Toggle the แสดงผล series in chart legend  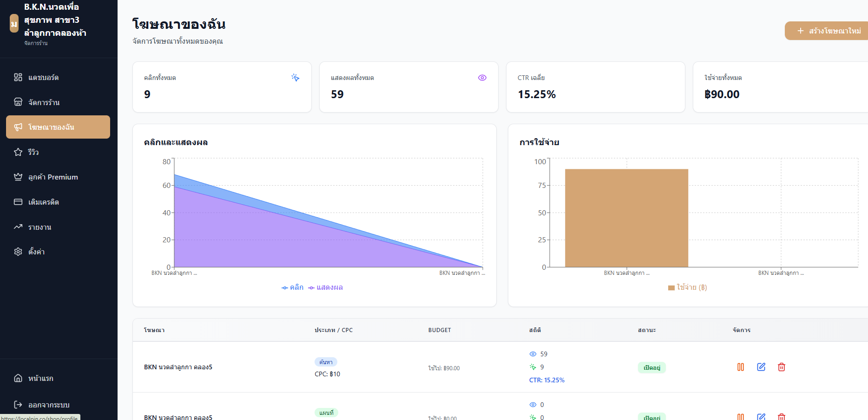[x=325, y=287]
